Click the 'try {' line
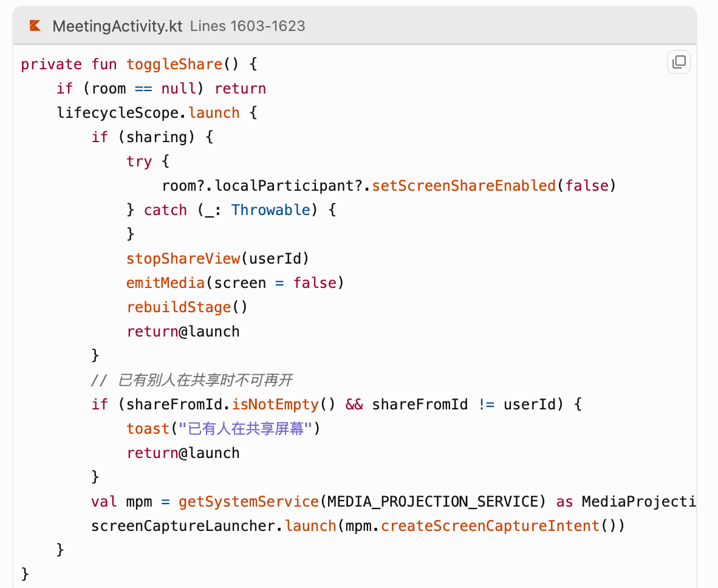The image size is (718, 588). pyautogui.click(x=148, y=161)
